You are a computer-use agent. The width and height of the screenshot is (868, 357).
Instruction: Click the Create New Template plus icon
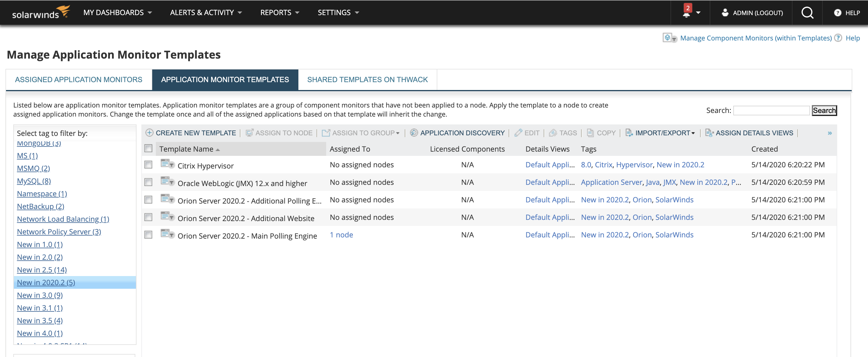pos(149,133)
